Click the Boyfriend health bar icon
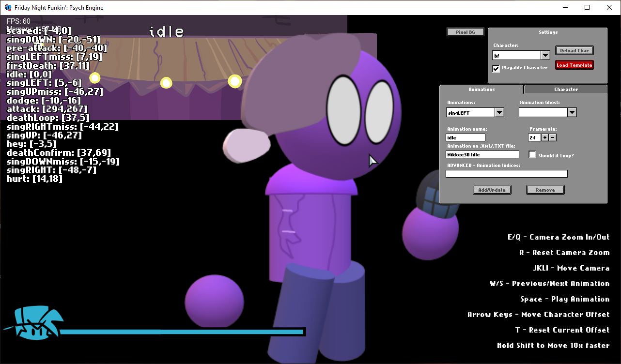The image size is (621, 364). click(33, 322)
